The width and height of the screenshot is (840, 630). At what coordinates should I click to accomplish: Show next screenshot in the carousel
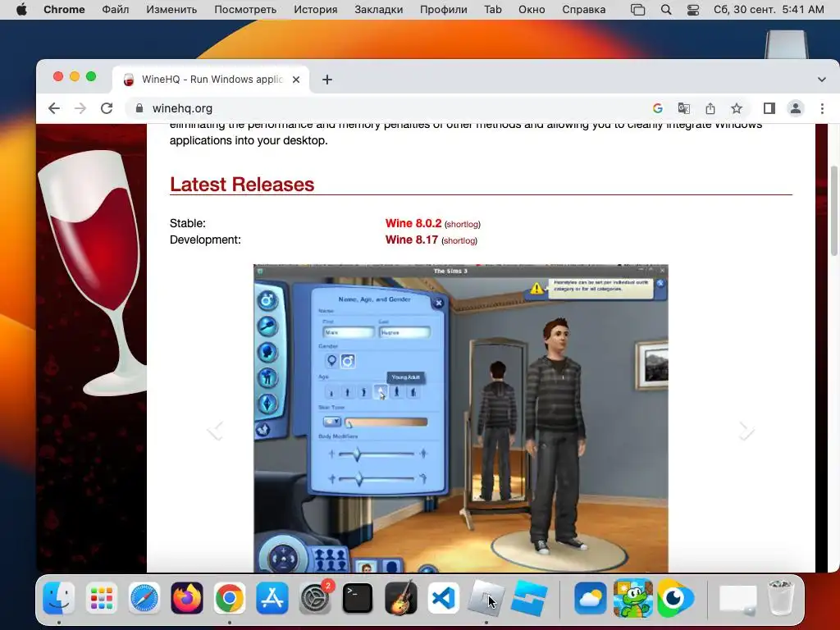tap(746, 430)
